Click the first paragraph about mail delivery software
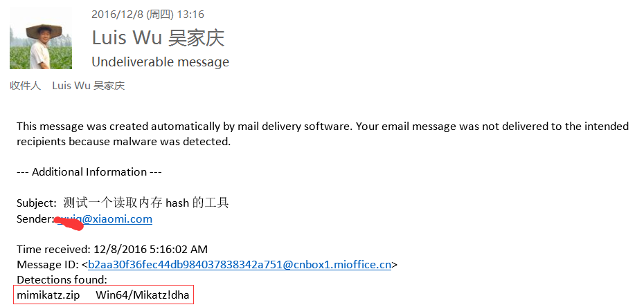 (323, 134)
